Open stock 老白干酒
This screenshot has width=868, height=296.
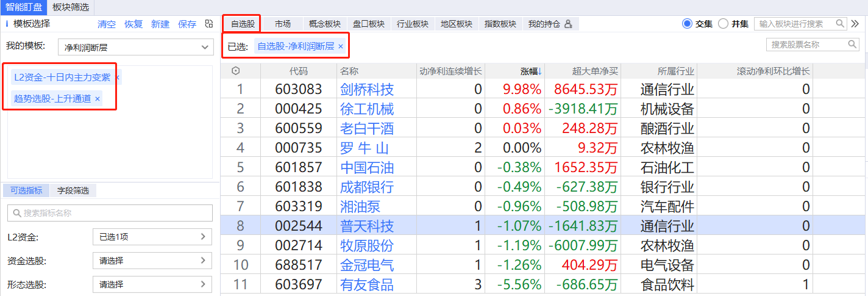click(367, 129)
